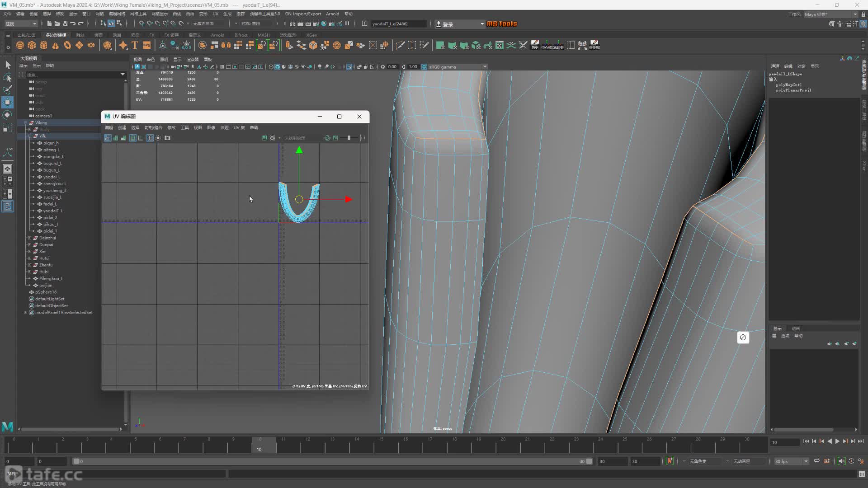Open the menu set dropdown 建模
Viewport: 868px width, 488px height.
coord(21,23)
